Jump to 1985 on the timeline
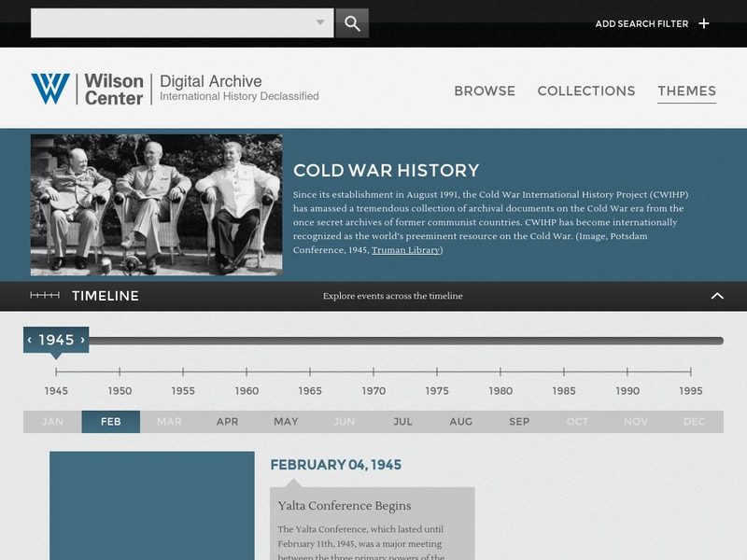Image resolution: width=747 pixels, height=560 pixels. click(564, 390)
